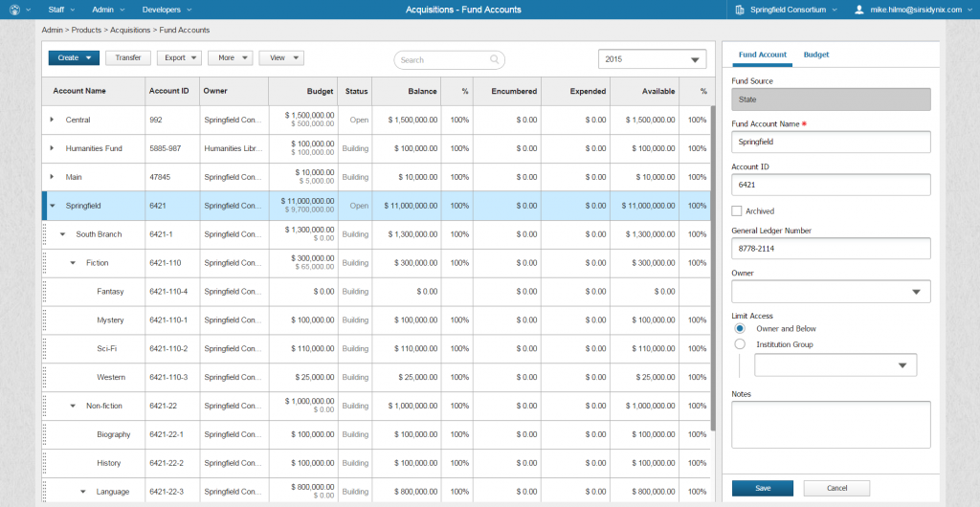980x507 pixels.
Task: Click the globe logo icon in top-left
Action: 13,10
